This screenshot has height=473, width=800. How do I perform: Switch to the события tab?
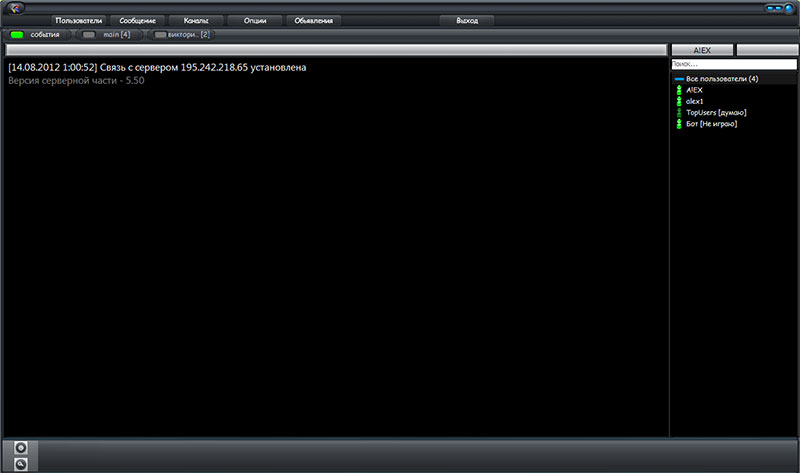pos(37,35)
